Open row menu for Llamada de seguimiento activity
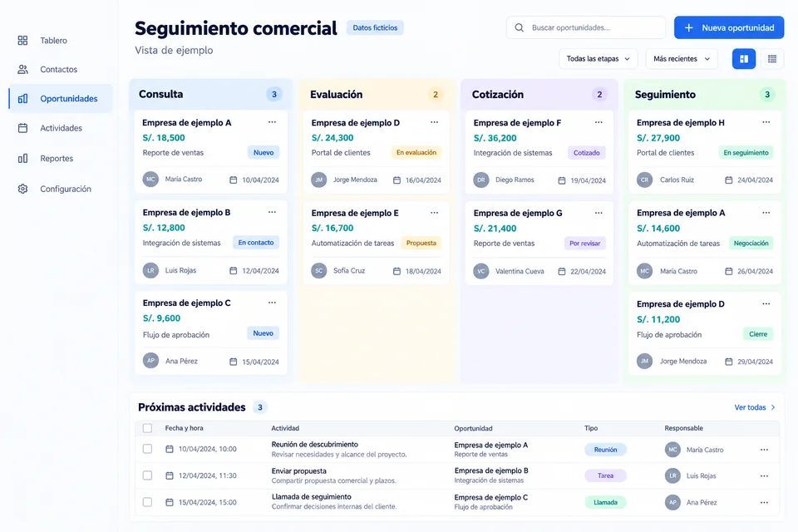Screen dimensions: 798x532 764,502
